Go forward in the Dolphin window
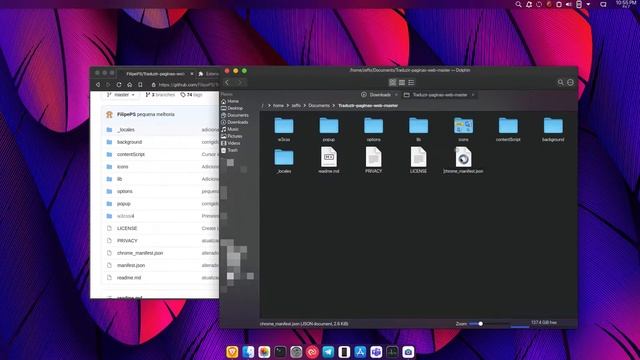The height and width of the screenshot is (360, 640). (x=240, y=82)
